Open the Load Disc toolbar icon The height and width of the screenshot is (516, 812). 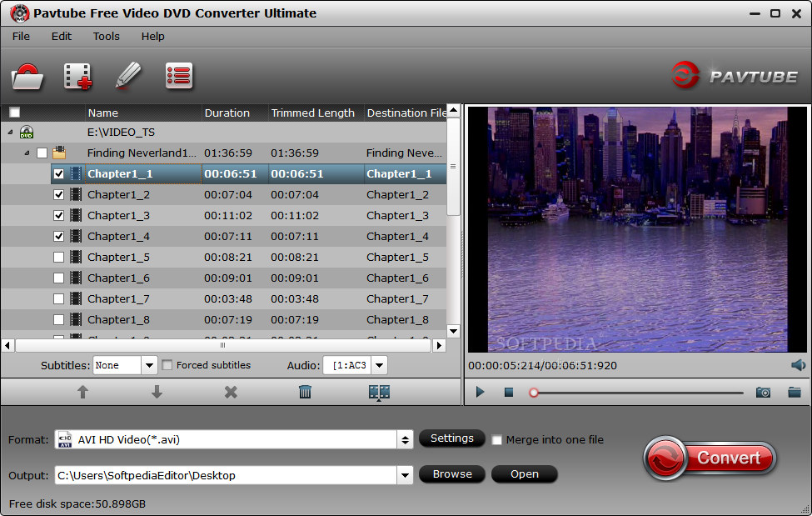click(x=27, y=77)
